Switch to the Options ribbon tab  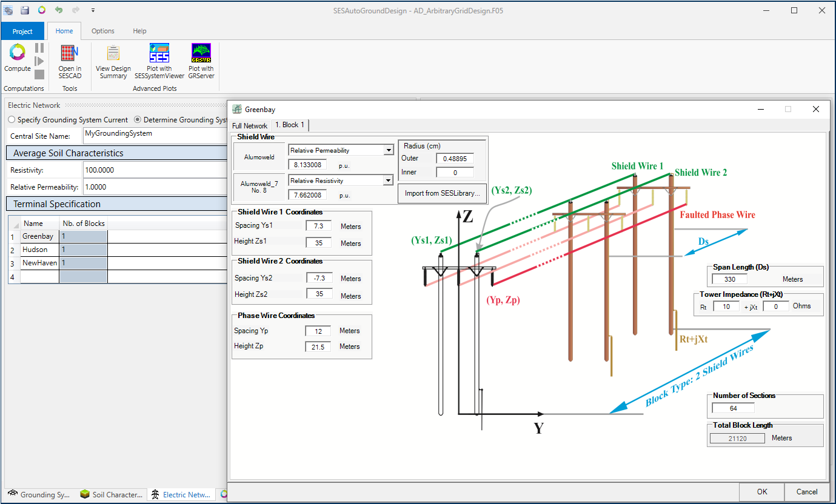point(103,31)
